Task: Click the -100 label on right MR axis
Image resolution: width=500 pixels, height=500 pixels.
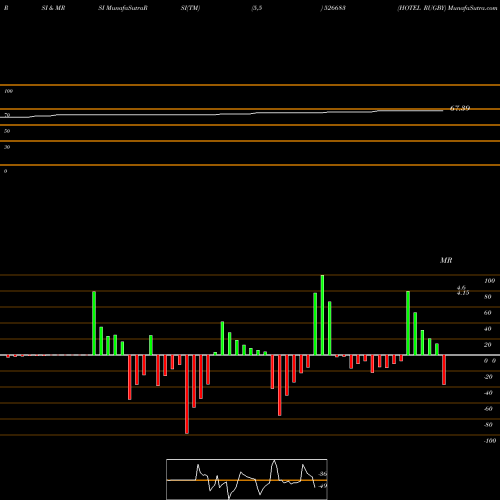Action: tap(490, 441)
